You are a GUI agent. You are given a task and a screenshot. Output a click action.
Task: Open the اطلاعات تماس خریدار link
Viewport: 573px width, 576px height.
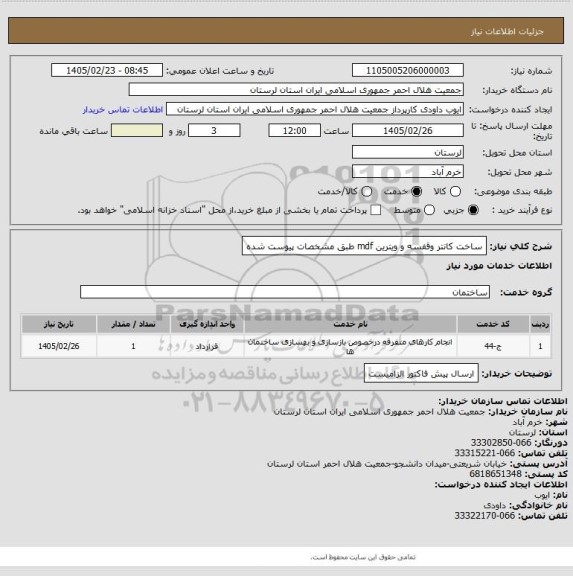pyautogui.click(x=123, y=109)
